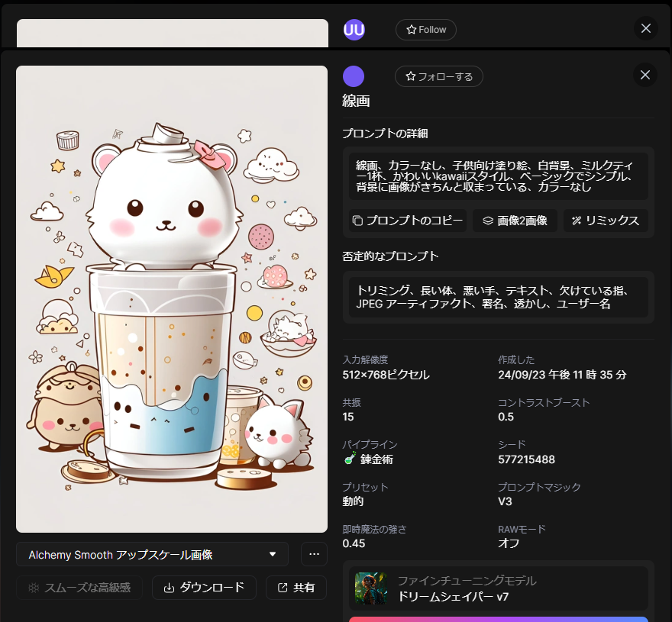The height and width of the screenshot is (622, 672).
Task: Click the seed value 577215488
Action: coord(526,459)
